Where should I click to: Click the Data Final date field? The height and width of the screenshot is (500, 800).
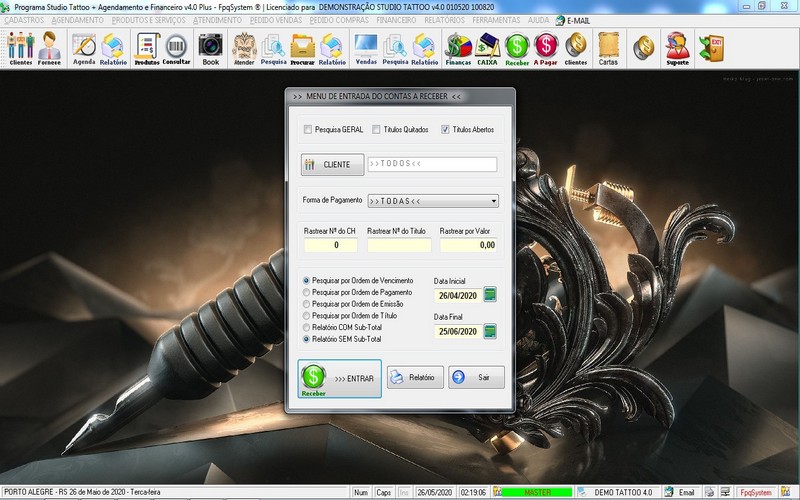[x=458, y=332]
